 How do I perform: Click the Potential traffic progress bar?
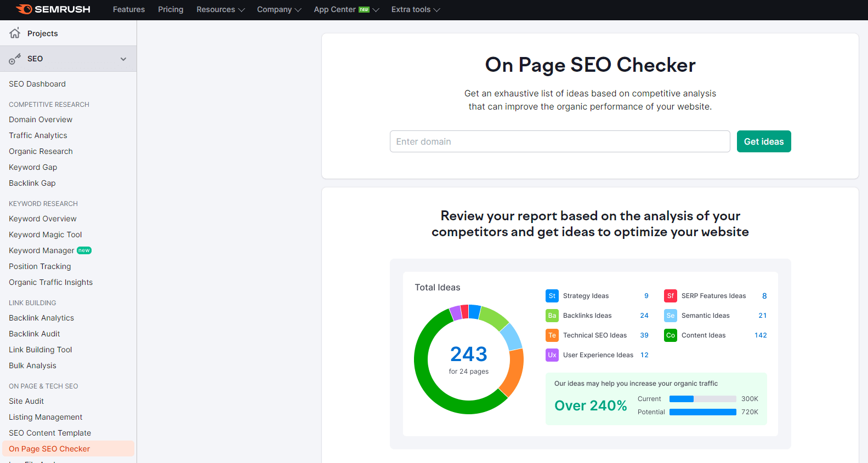[x=703, y=412]
